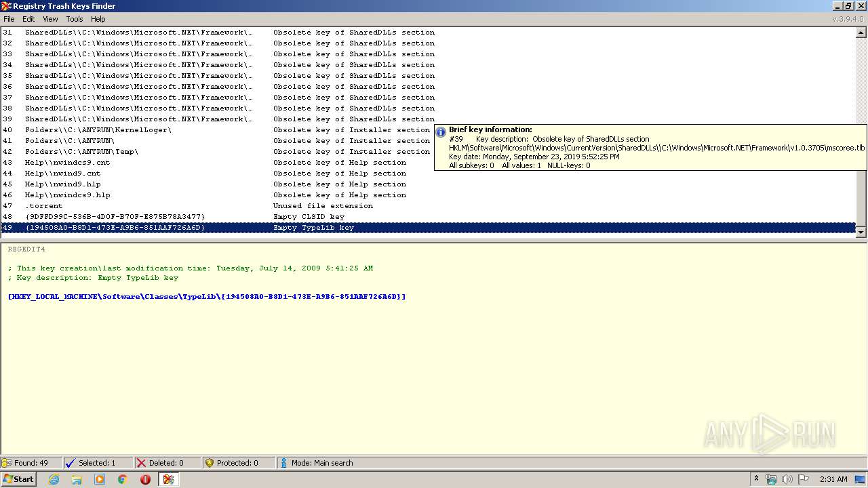This screenshot has width=868, height=488.
Task: Click the application title bar icon
Action: click(6, 6)
